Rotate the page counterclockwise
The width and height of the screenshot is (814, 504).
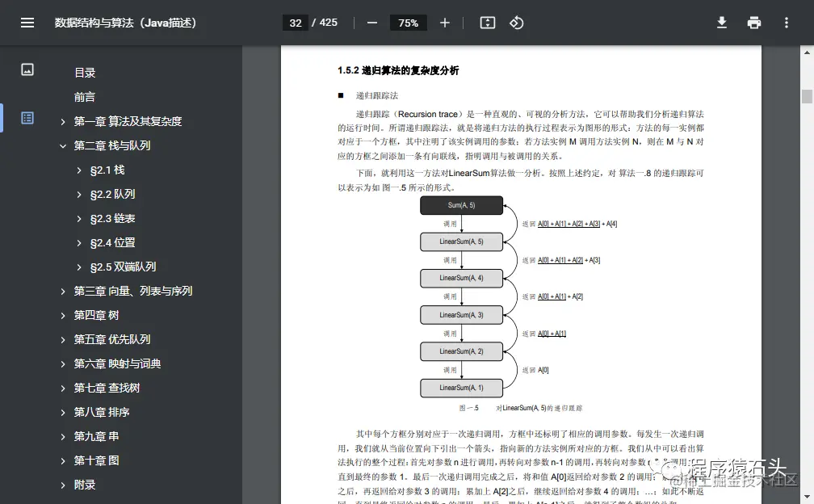pyautogui.click(x=518, y=23)
